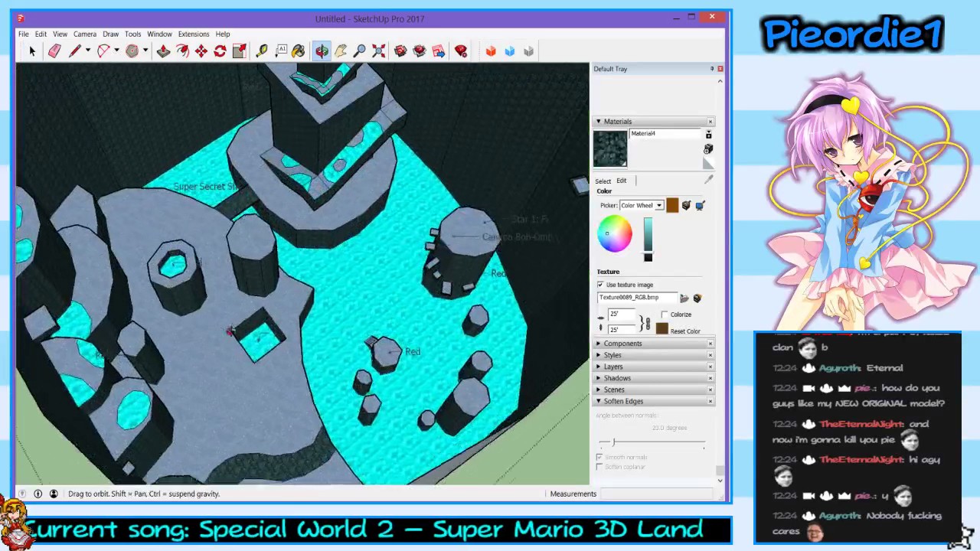
Task: Select the Orbit tool
Action: [322, 51]
